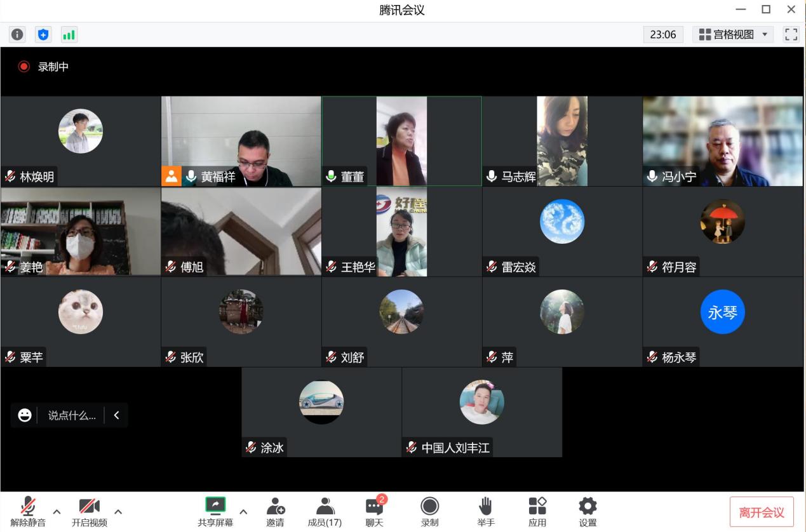The height and width of the screenshot is (532, 806).
Task: Open the meeting info icon
Action: point(18,35)
